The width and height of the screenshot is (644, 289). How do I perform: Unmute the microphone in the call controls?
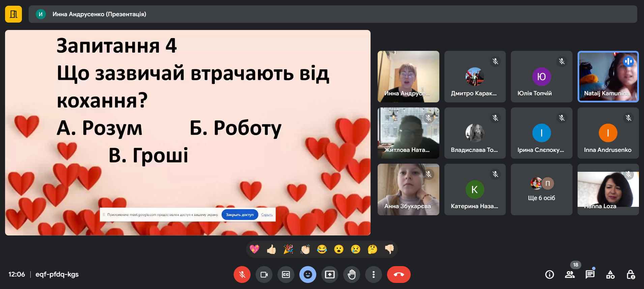coord(242,275)
